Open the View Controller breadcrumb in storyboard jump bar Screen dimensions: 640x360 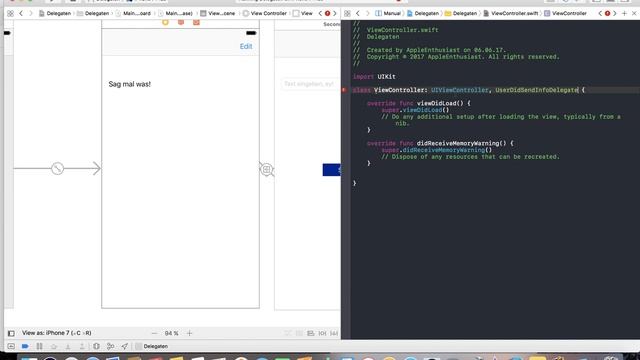265,13
